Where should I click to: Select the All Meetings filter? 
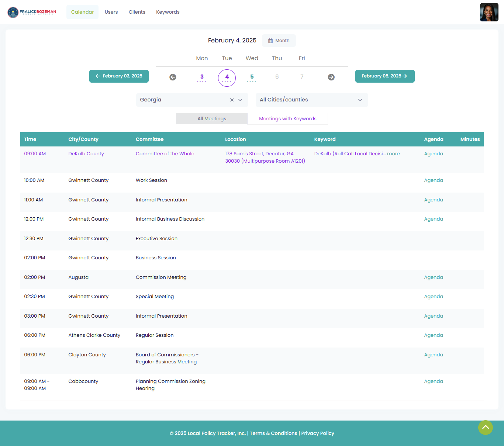(211, 118)
